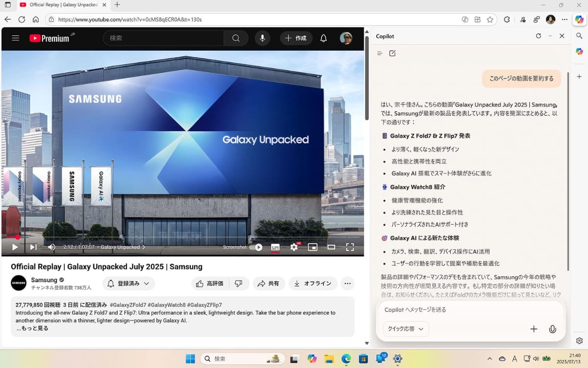Image resolution: width=588 pixels, height=368 pixels.
Task: Click the オフライン download button
Action: pyautogui.click(x=313, y=284)
